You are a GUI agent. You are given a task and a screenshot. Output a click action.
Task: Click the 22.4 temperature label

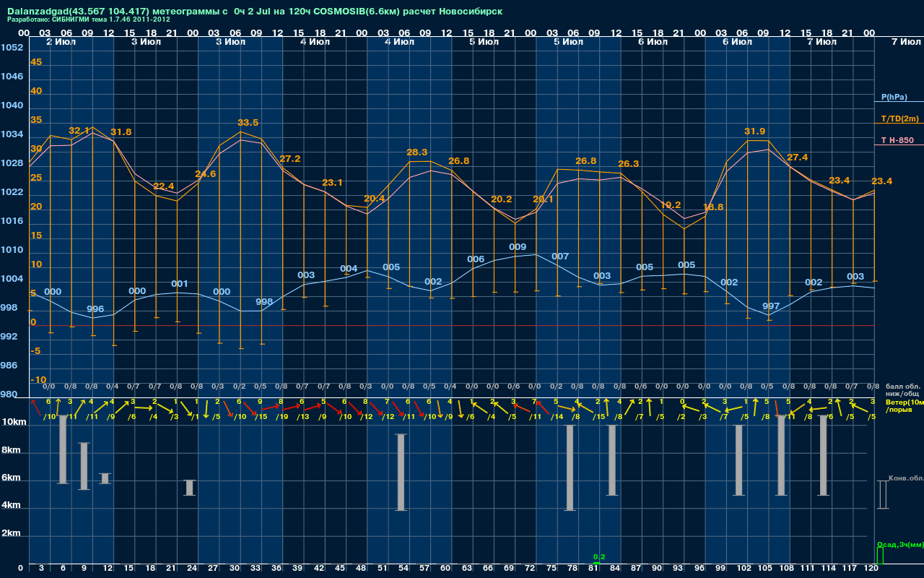tap(164, 186)
